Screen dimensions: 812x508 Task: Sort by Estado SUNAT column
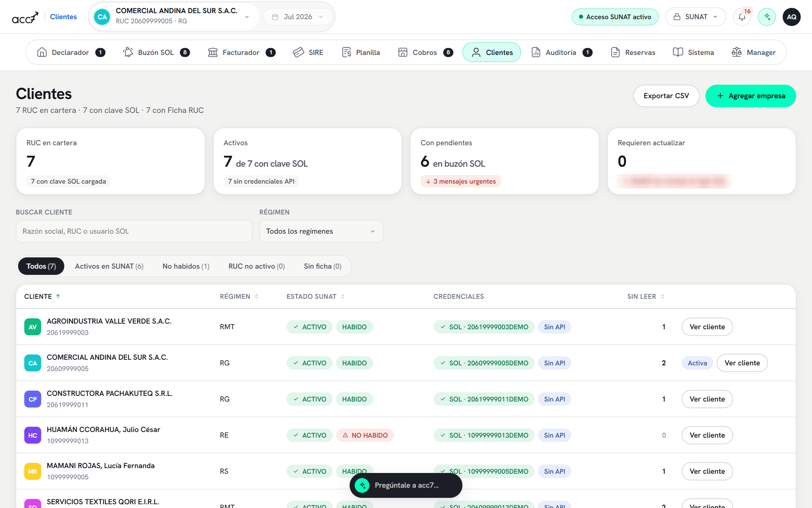tap(316, 297)
